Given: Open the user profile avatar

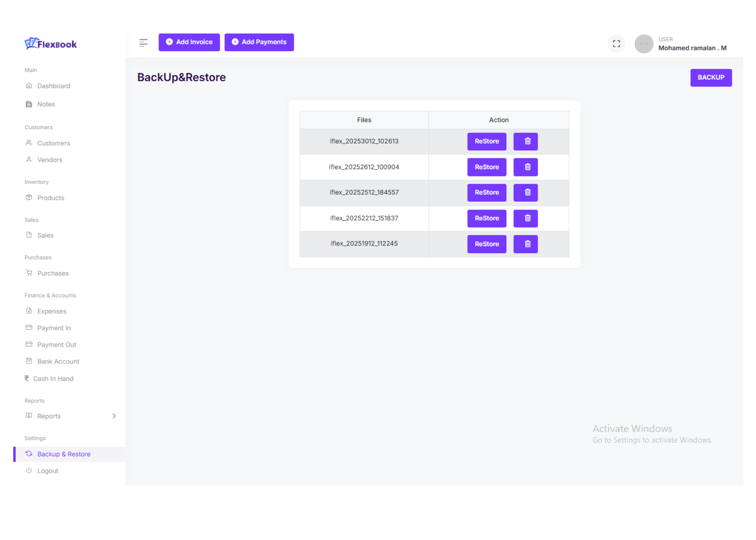Looking at the screenshot, I should [644, 44].
